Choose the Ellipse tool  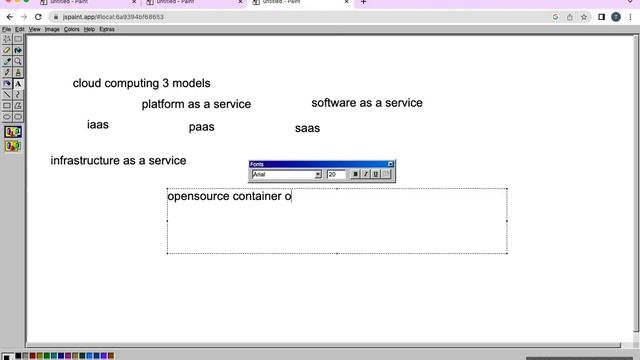[x=7, y=117]
